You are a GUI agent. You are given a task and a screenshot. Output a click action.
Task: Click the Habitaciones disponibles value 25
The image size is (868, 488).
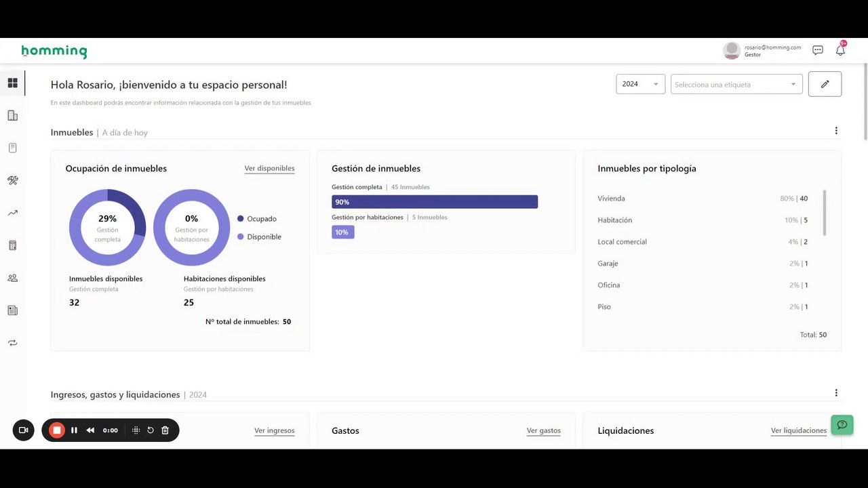click(x=189, y=302)
